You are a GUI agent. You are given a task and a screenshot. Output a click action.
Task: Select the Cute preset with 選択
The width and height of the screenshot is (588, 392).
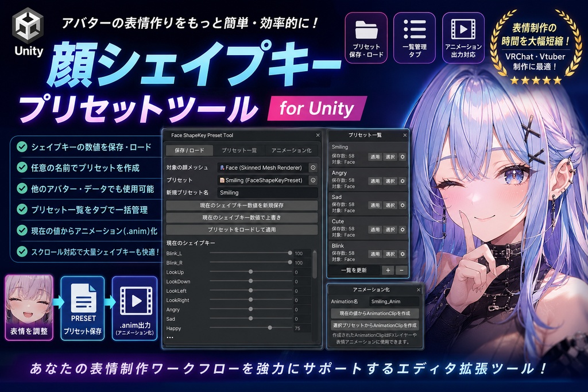click(390, 230)
